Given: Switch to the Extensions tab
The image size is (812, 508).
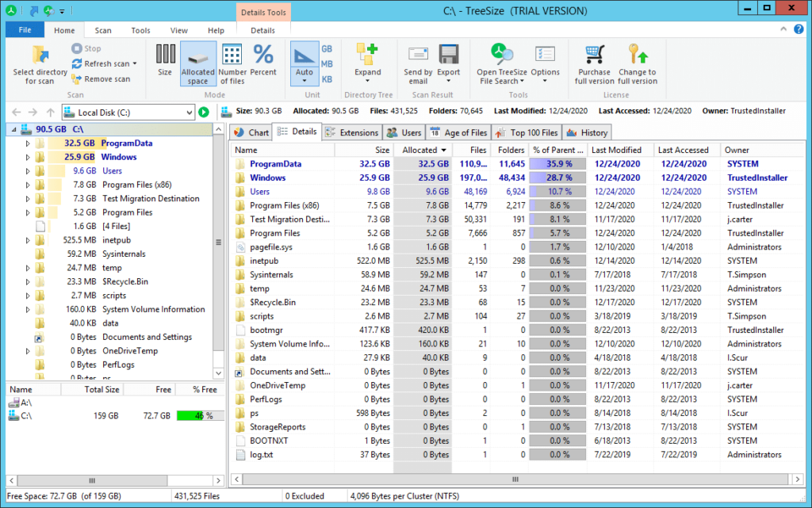Looking at the screenshot, I should coord(351,132).
